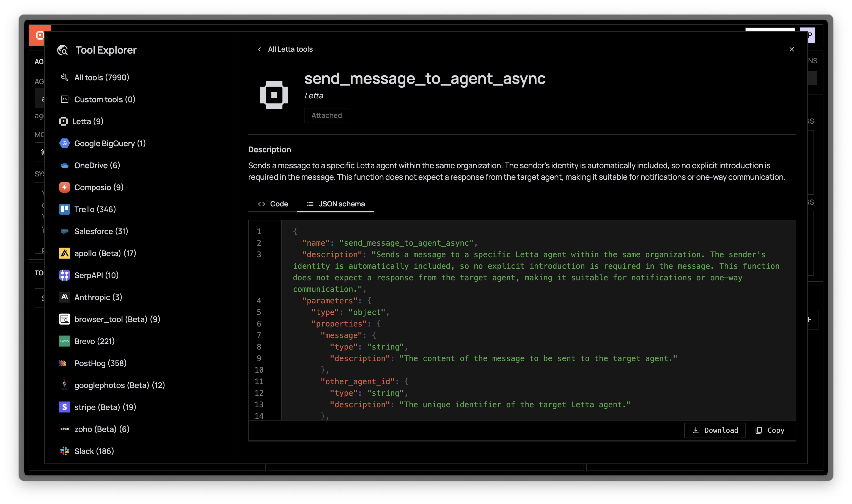Click the Composio lightning icon
The image size is (852, 504).
[64, 187]
